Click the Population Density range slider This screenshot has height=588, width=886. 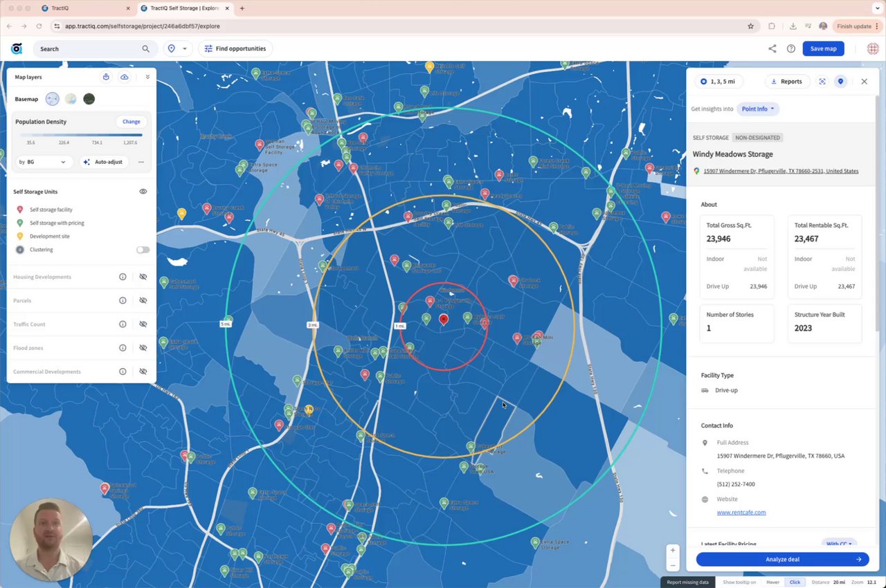82,135
